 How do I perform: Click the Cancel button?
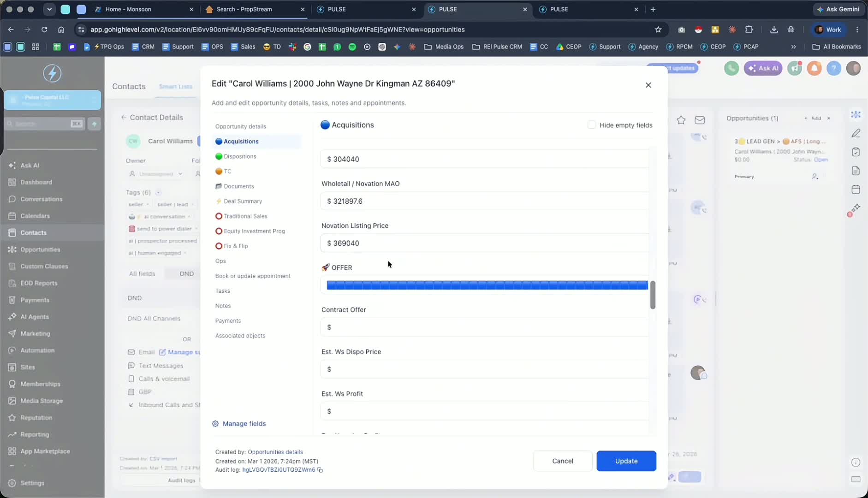563,461
